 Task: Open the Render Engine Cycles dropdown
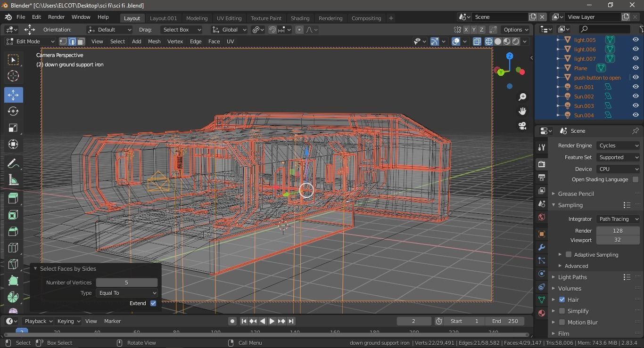click(618, 146)
